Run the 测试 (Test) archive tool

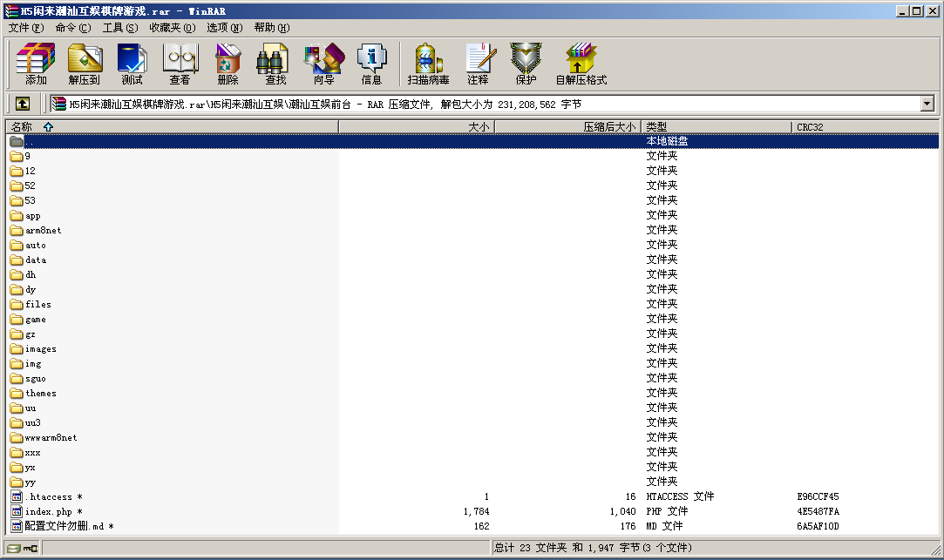[132, 64]
